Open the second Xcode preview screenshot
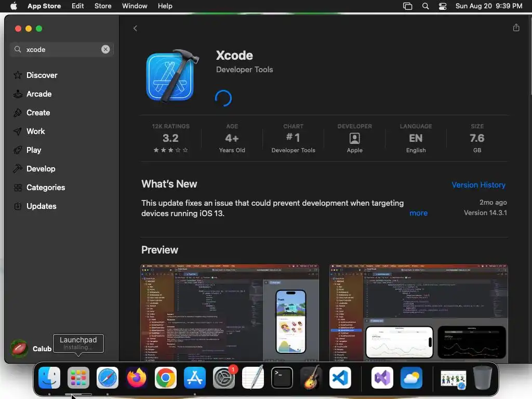 (x=419, y=312)
